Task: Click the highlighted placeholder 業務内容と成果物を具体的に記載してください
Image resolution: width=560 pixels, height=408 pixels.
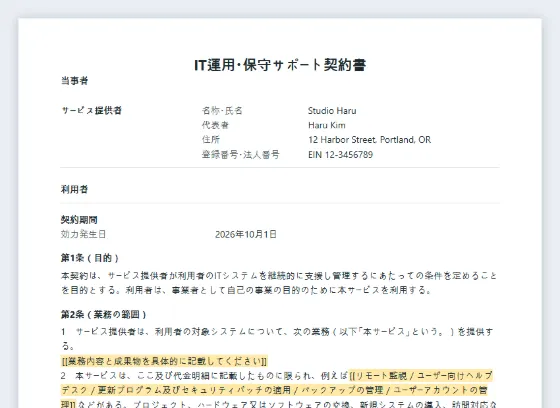Action: [164, 361]
